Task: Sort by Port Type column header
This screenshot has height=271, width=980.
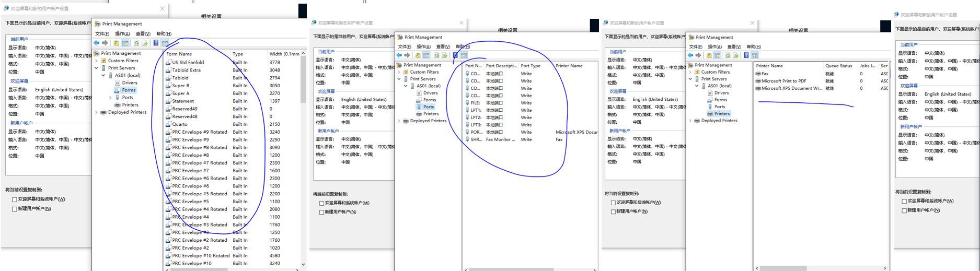Action: click(x=536, y=66)
